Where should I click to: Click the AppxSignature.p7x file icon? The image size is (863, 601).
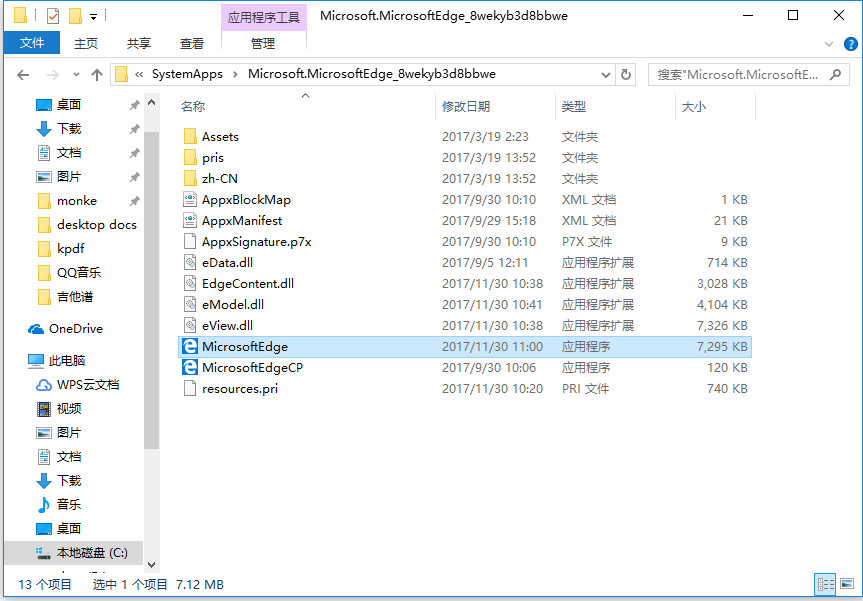click(190, 242)
